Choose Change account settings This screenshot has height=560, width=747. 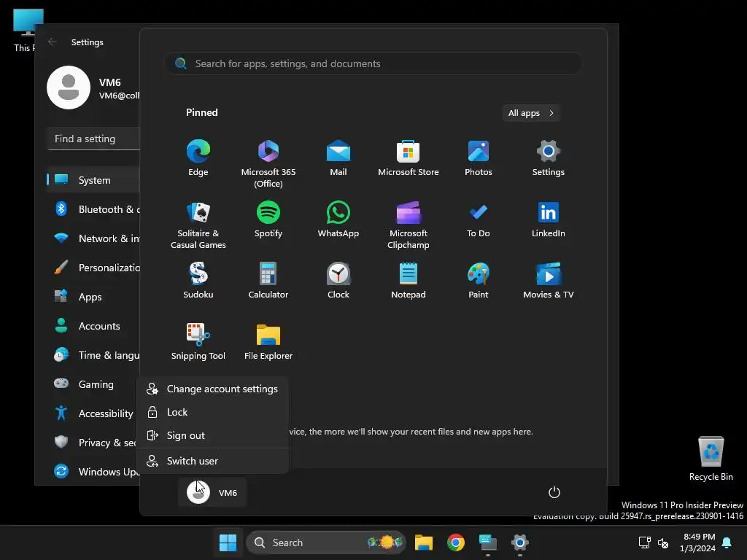pos(212,389)
